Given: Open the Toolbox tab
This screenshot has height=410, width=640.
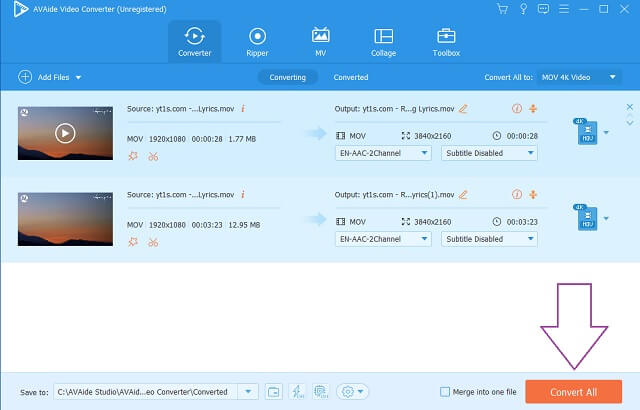Looking at the screenshot, I should pos(446,41).
